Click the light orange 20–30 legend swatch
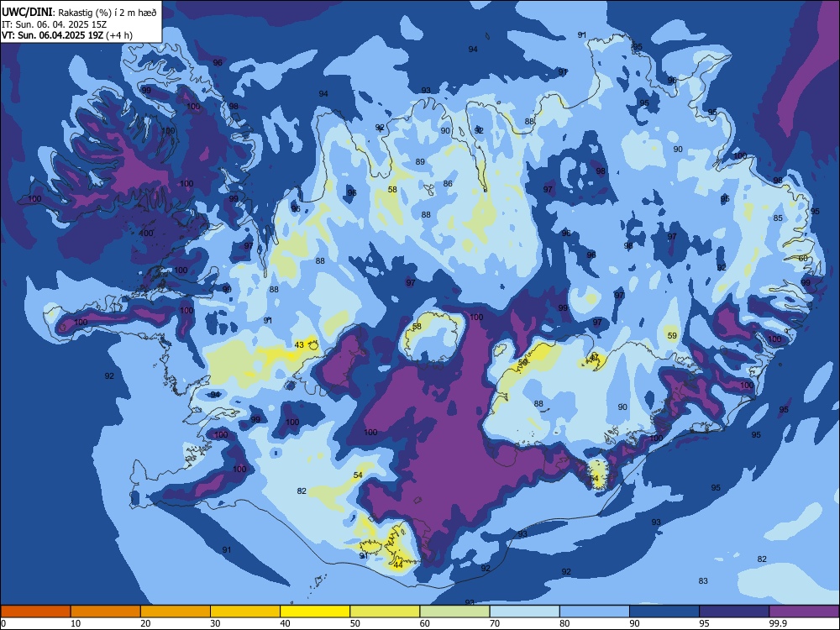Screen dimensions: 840x630 coord(176,612)
